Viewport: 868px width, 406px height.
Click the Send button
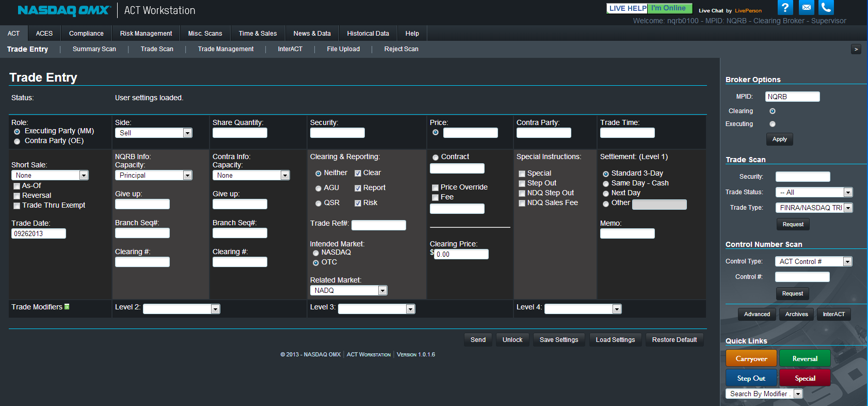pyautogui.click(x=478, y=340)
